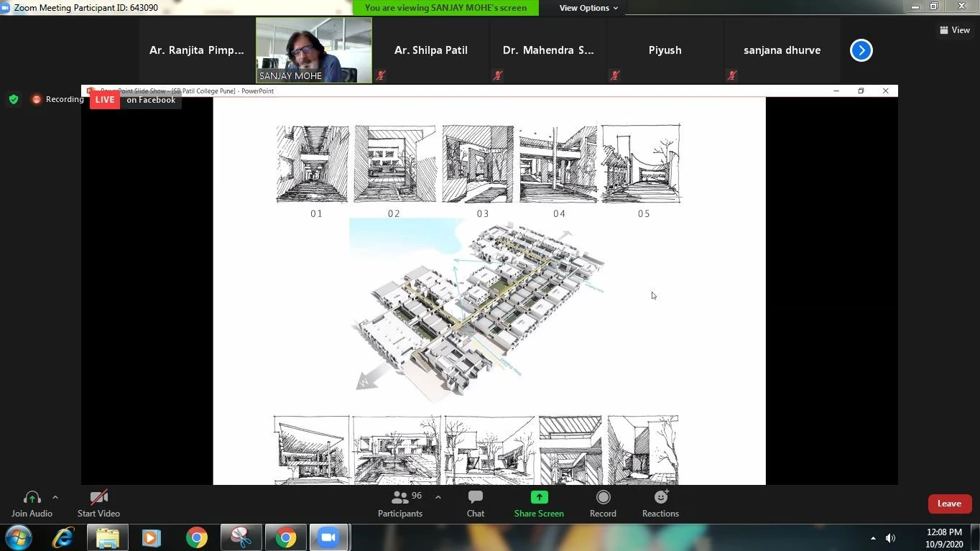Click sketch numbered 02 on slide
Viewport: 980px width, 551px height.
(x=394, y=165)
